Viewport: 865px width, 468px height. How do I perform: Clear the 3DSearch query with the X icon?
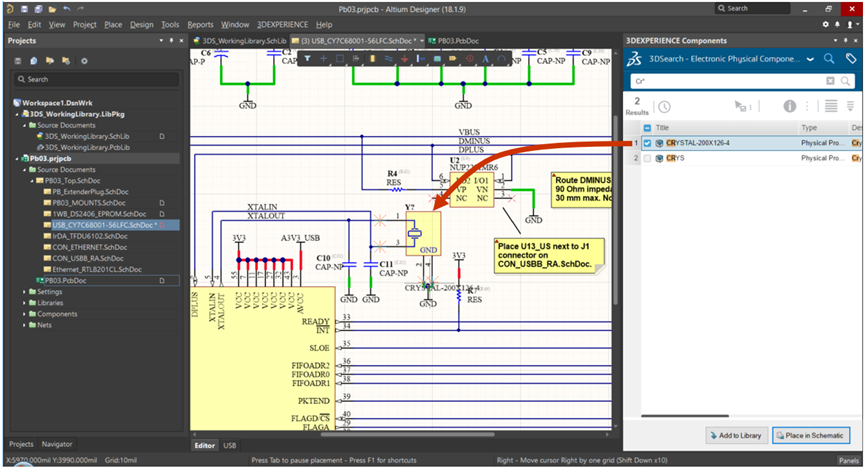[830, 81]
